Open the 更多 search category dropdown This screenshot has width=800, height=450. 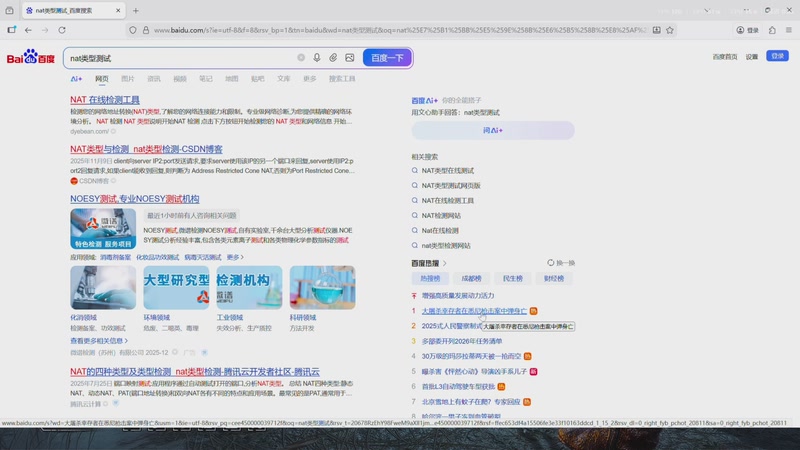(x=310, y=79)
